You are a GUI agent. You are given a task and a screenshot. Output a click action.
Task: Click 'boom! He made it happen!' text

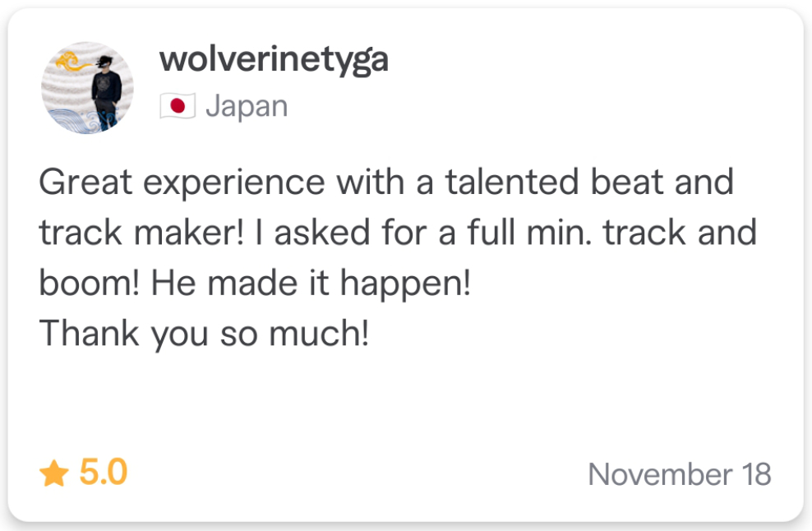pyautogui.click(x=255, y=284)
